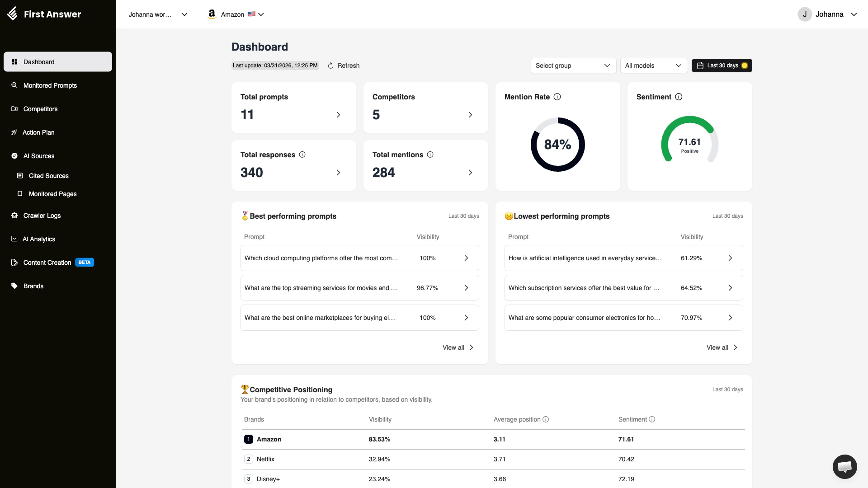This screenshot has height=488, width=868.
Task: Open the Monitored Prompts section
Action: [50, 85]
